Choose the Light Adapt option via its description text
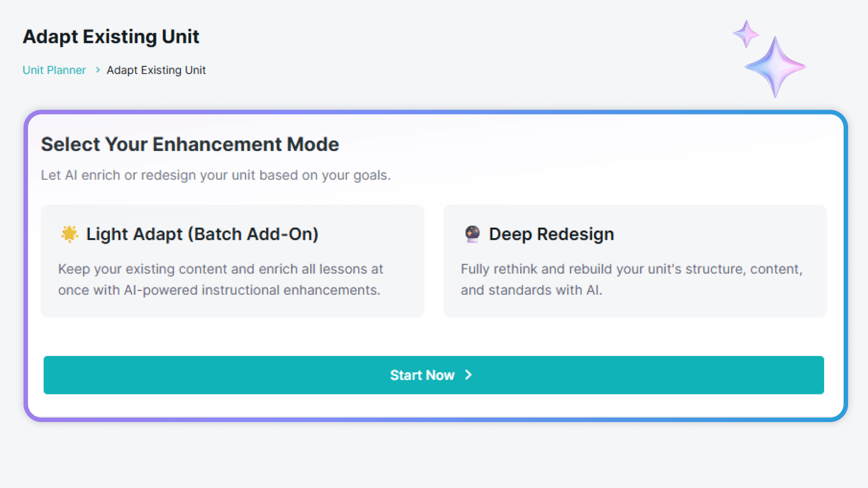This screenshot has width=868, height=488. coord(221,279)
